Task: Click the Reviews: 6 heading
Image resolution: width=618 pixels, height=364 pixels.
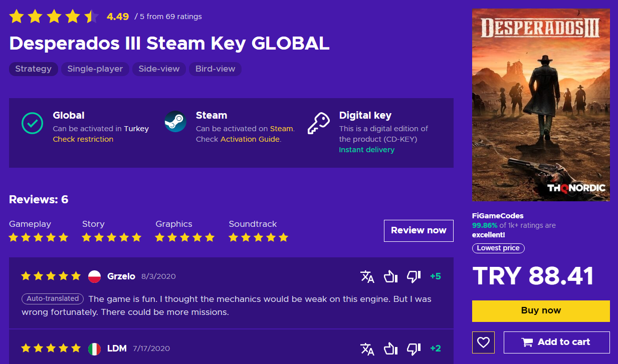Action: coord(39,200)
